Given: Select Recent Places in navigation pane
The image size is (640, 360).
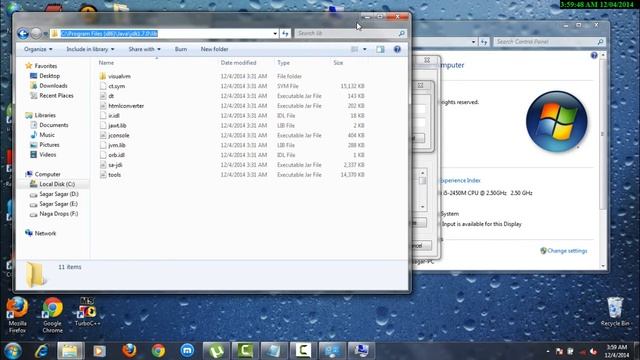Looking at the screenshot, I should [x=56, y=96].
